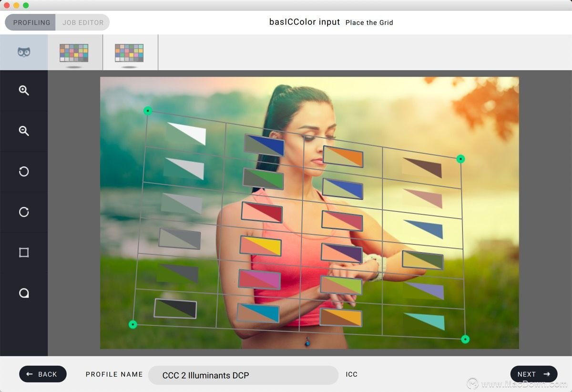Screen dimensions: 572x392
Task: Select the rounded circle tool in sidebar
Action: point(24,293)
